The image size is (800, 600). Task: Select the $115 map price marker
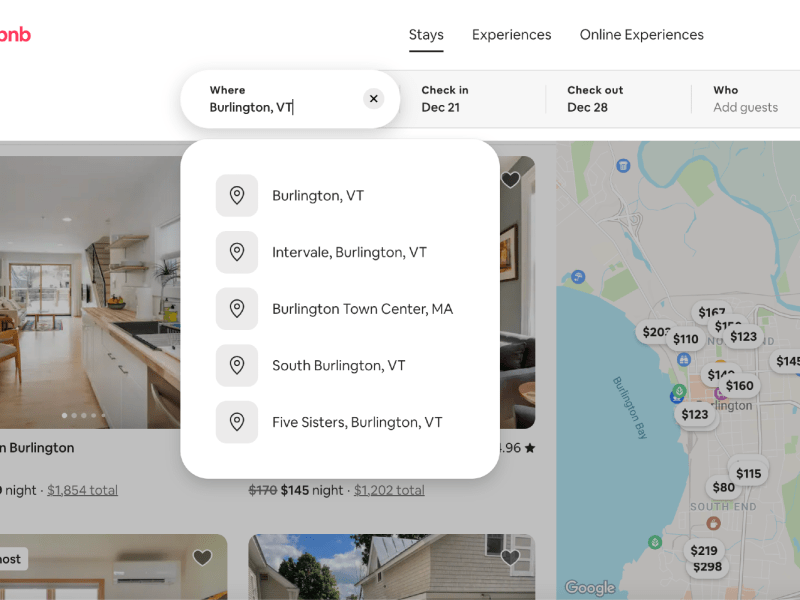[x=748, y=473]
